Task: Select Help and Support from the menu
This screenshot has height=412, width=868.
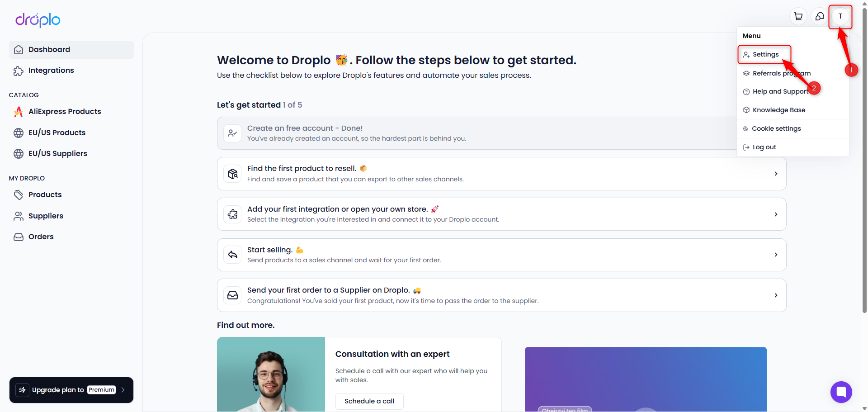Action: coord(793,92)
